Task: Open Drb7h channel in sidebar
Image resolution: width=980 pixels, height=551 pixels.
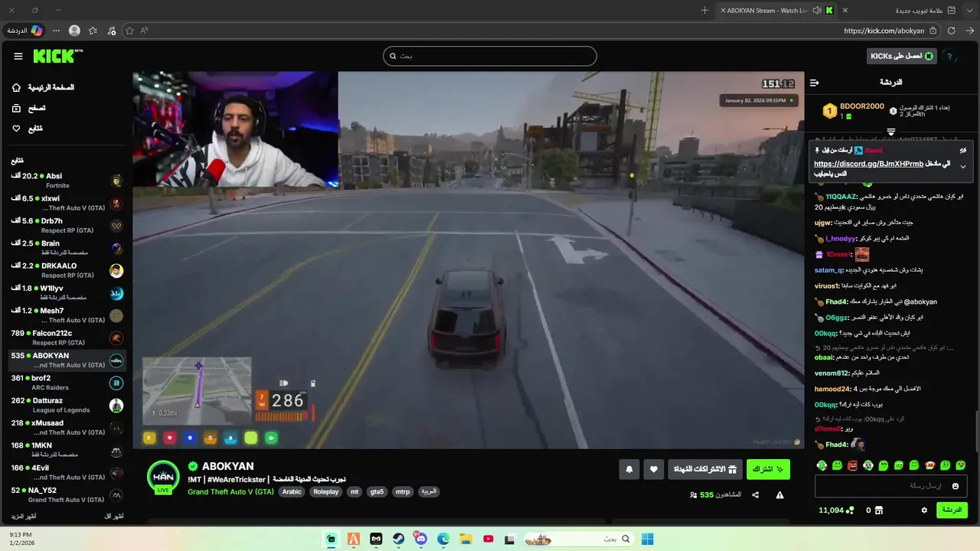Action: 67,225
